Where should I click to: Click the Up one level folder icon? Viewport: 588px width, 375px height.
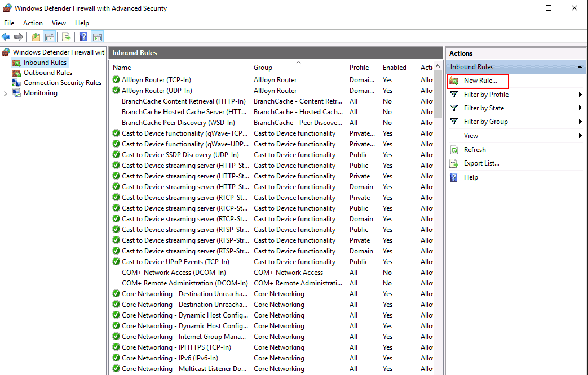[36, 37]
